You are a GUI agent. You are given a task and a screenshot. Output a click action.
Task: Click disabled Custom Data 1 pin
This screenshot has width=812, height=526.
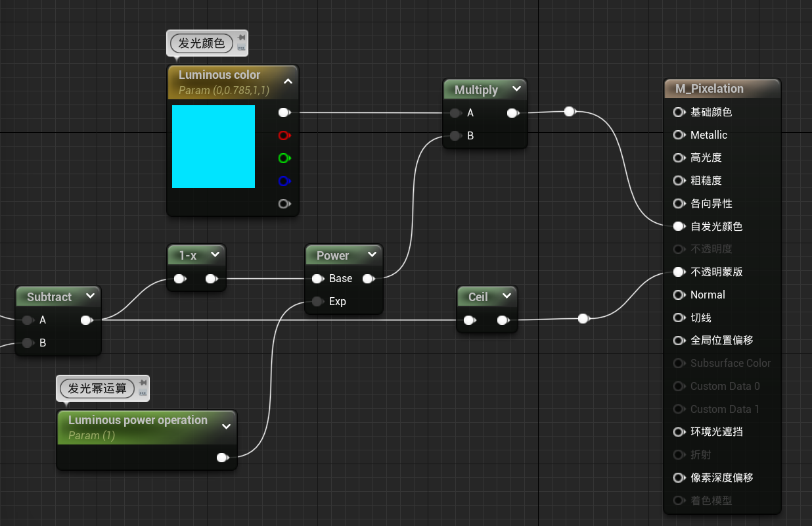pyautogui.click(x=679, y=409)
